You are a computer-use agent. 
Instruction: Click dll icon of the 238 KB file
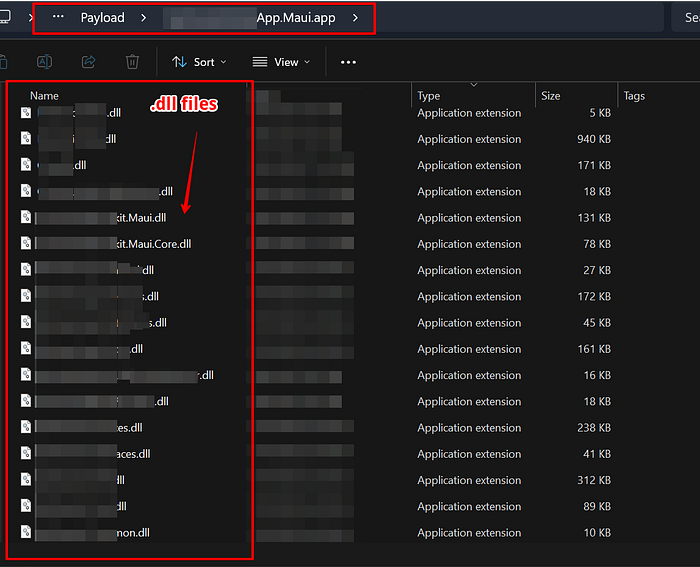point(26,427)
